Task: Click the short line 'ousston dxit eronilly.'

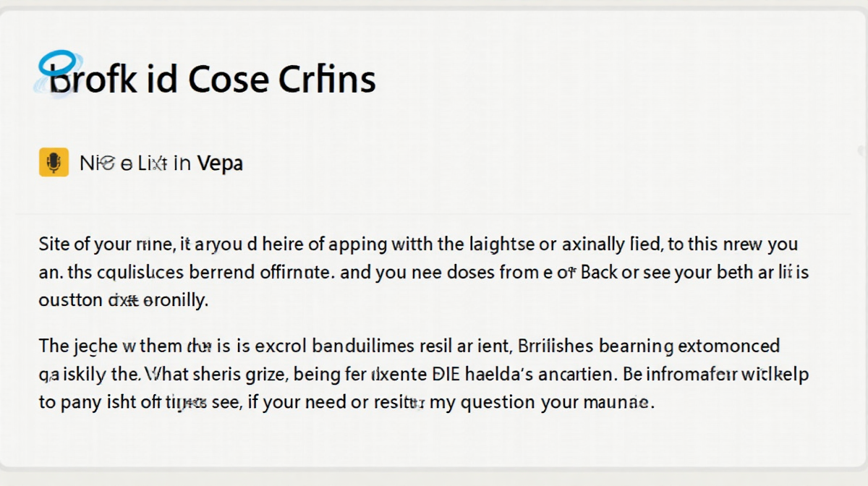Action: pyautogui.click(x=123, y=300)
